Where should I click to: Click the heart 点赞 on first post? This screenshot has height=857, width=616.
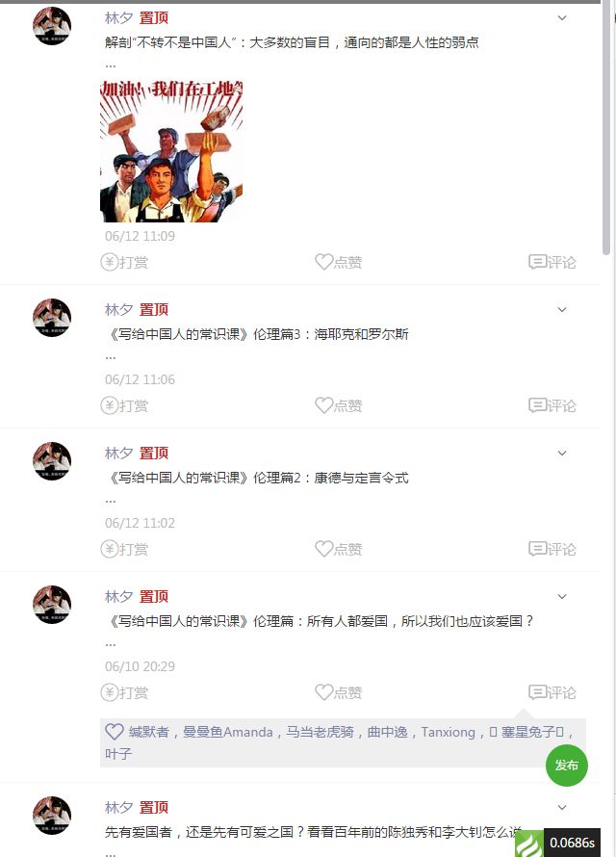tap(338, 262)
